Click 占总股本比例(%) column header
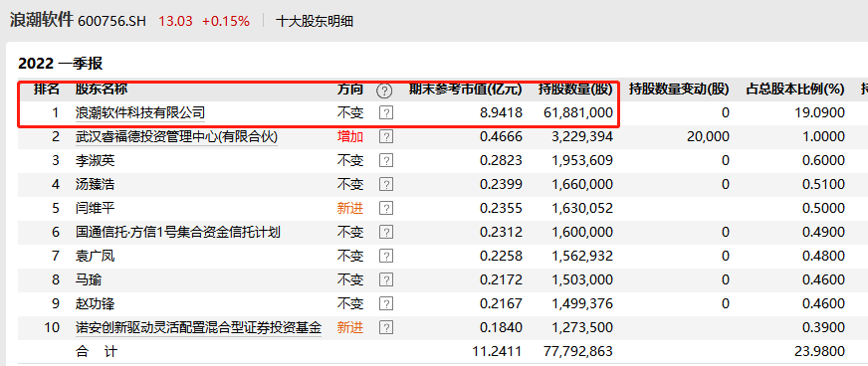This screenshot has height=366, width=868. pos(795,89)
